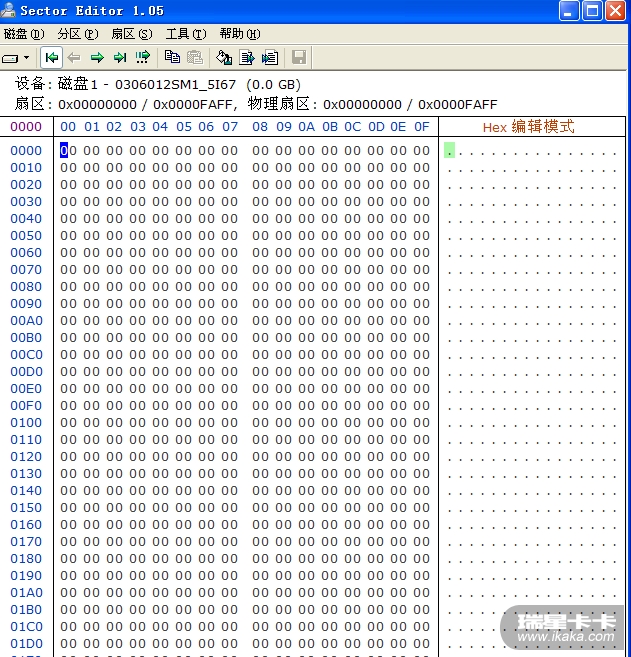The width and height of the screenshot is (631, 657).
Task: Click the export sector to file icon
Action: point(247,57)
